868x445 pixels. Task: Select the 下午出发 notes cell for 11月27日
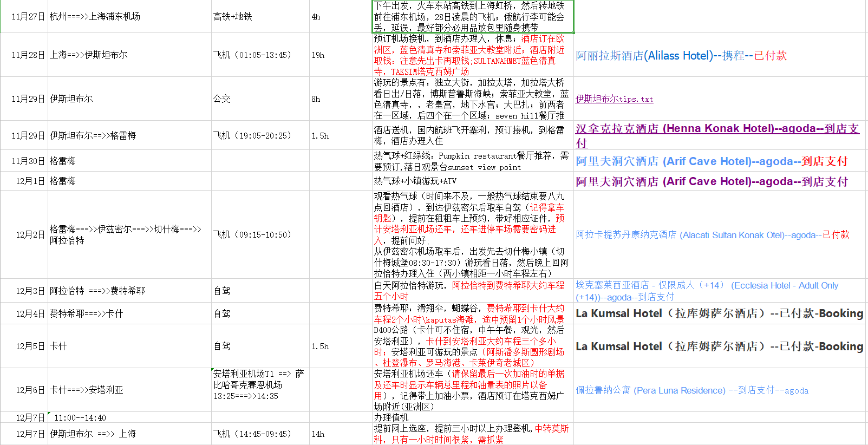(x=473, y=17)
